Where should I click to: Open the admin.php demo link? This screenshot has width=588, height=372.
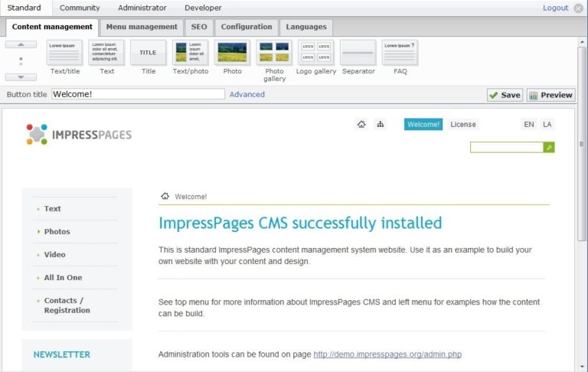[387, 354]
